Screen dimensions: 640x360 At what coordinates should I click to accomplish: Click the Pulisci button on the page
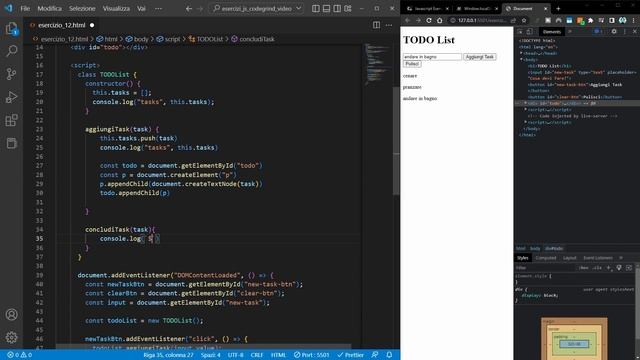pos(412,64)
